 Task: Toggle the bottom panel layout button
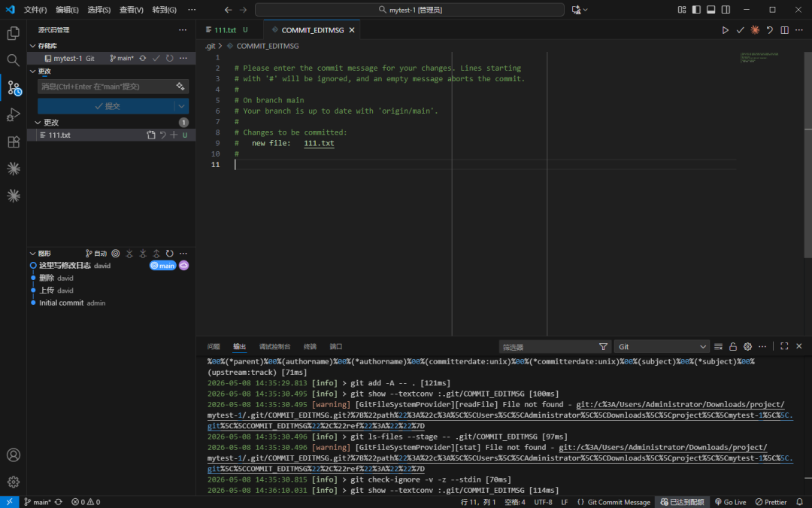tap(711, 9)
